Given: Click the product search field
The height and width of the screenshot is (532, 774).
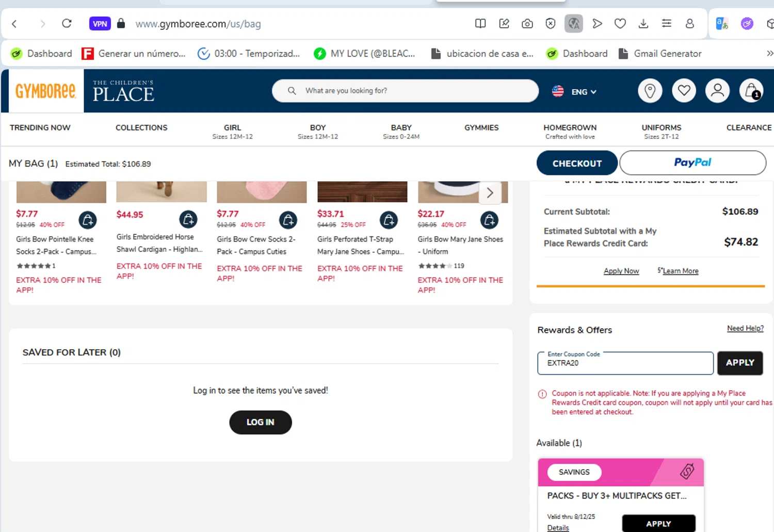Looking at the screenshot, I should pos(405,91).
